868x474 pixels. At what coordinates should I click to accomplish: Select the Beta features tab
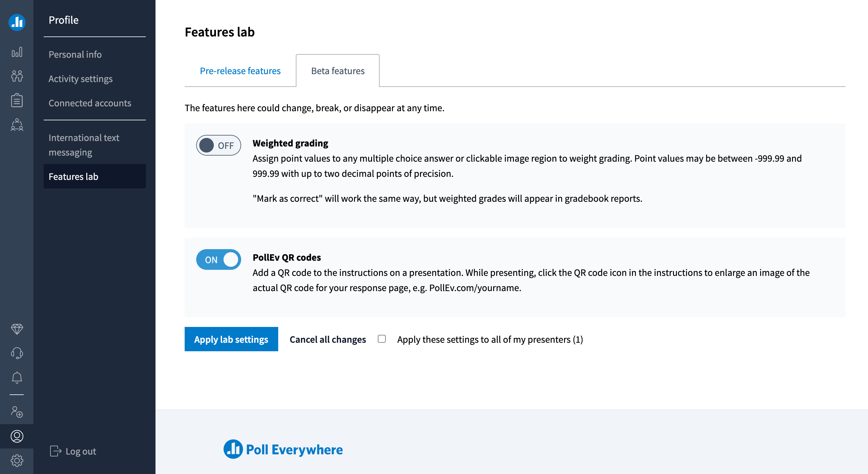[x=338, y=71]
